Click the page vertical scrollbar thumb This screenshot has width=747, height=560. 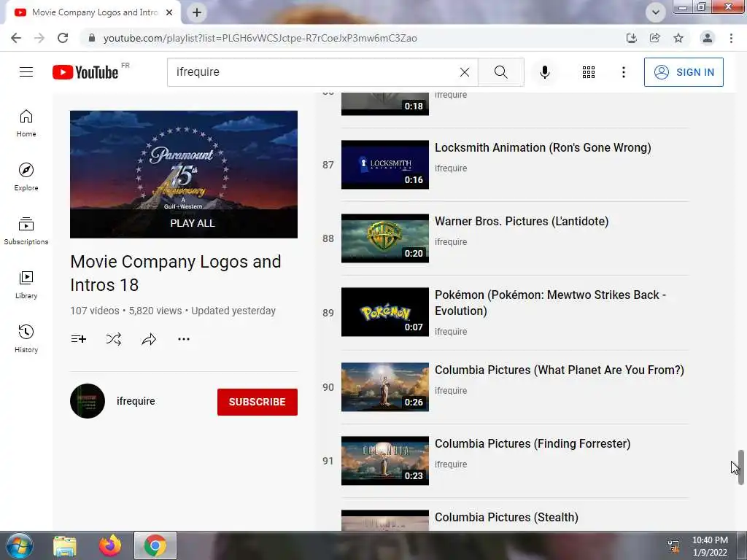point(741,467)
